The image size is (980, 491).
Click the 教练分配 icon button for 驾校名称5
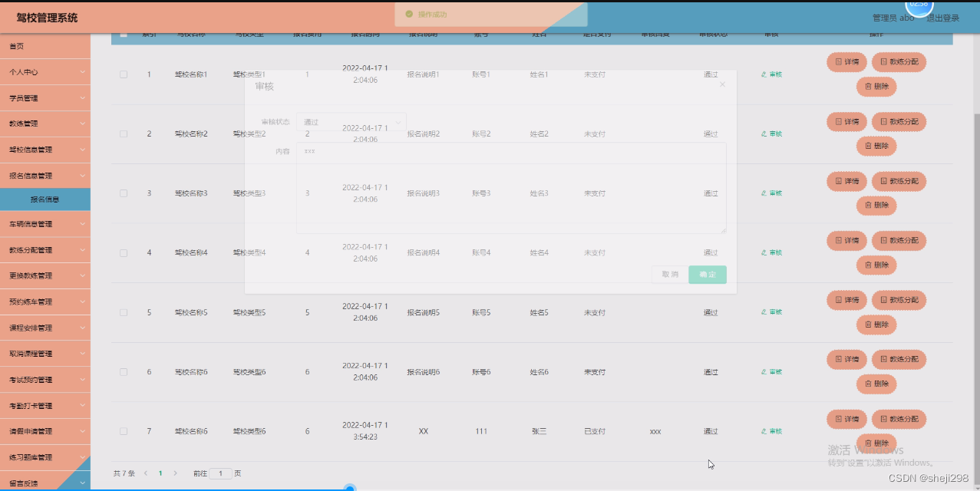coord(899,300)
